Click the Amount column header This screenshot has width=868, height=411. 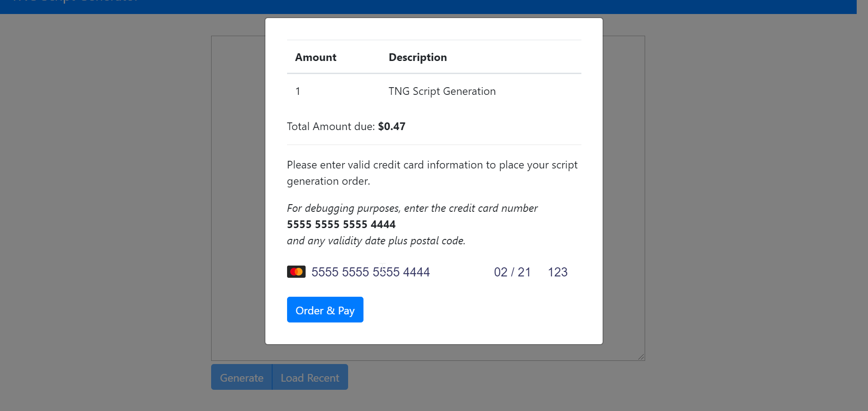pos(315,57)
